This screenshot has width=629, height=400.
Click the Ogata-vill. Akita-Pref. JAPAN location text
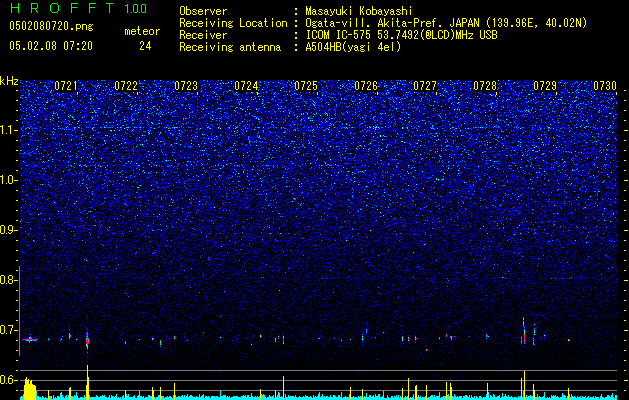(x=446, y=23)
